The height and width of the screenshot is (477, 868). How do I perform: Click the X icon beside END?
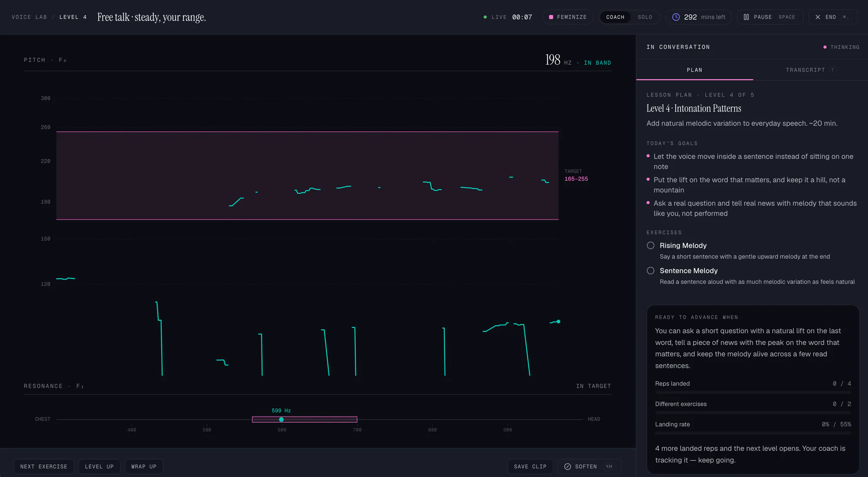click(818, 17)
